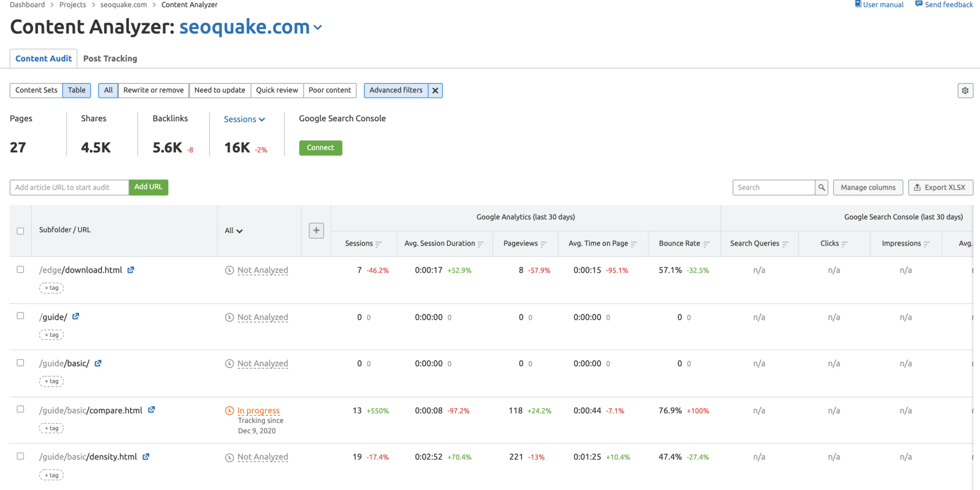Image resolution: width=980 pixels, height=490 pixels.
Task: Open external link icon for /guide/
Action: click(x=76, y=316)
